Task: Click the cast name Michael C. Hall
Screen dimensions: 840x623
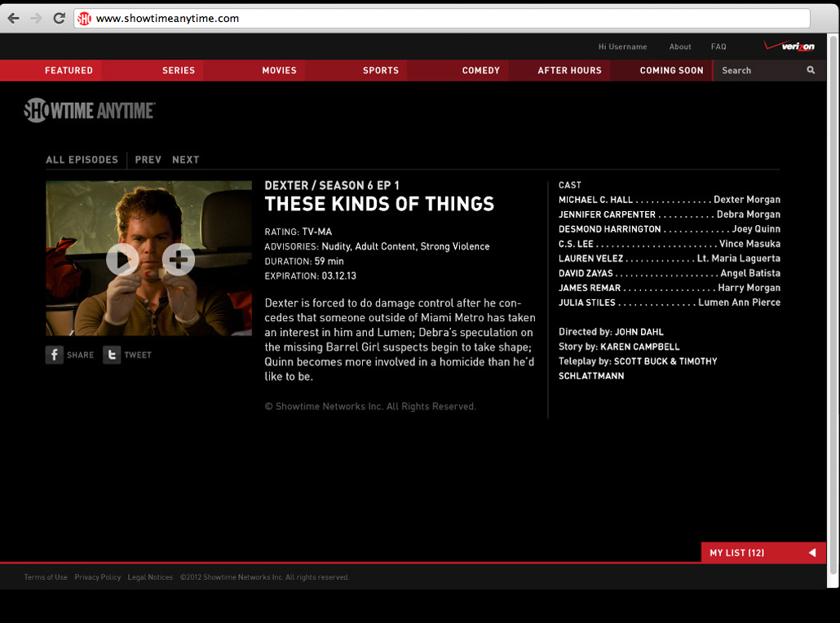Action: (595, 200)
